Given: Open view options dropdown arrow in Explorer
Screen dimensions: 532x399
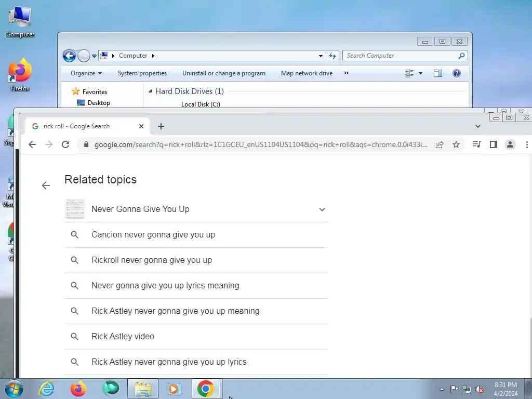Looking at the screenshot, I should click(x=421, y=73).
